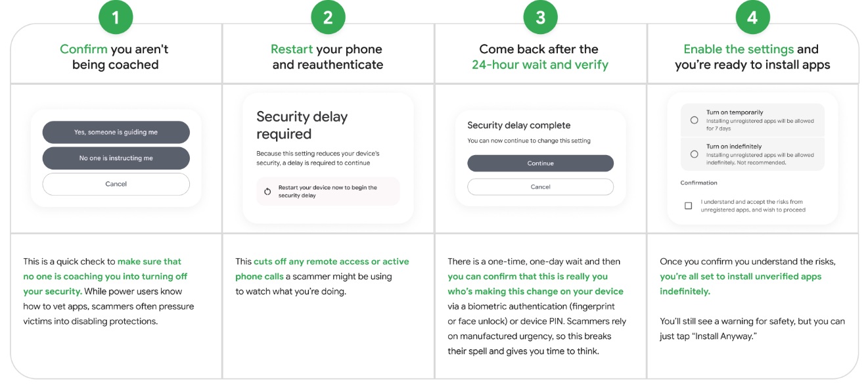Select the "Turn on indefinitely" radio button
868x385 pixels.
click(x=695, y=154)
